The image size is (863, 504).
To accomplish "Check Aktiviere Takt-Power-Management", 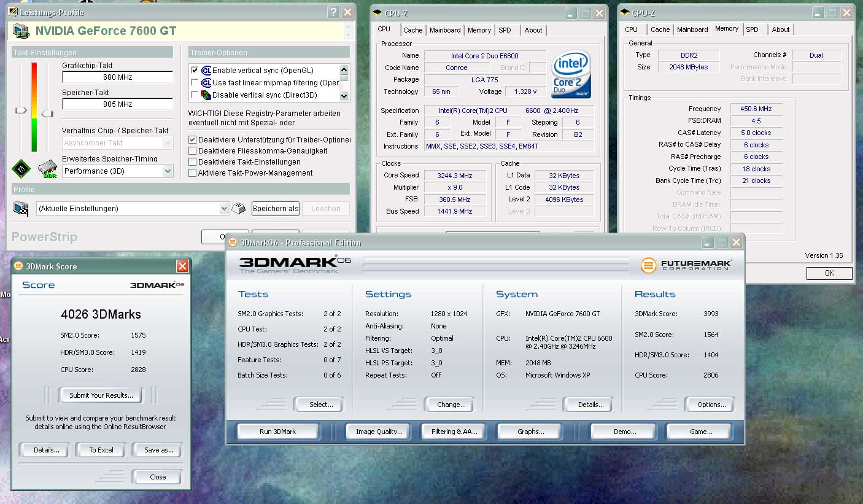I will pyautogui.click(x=193, y=173).
